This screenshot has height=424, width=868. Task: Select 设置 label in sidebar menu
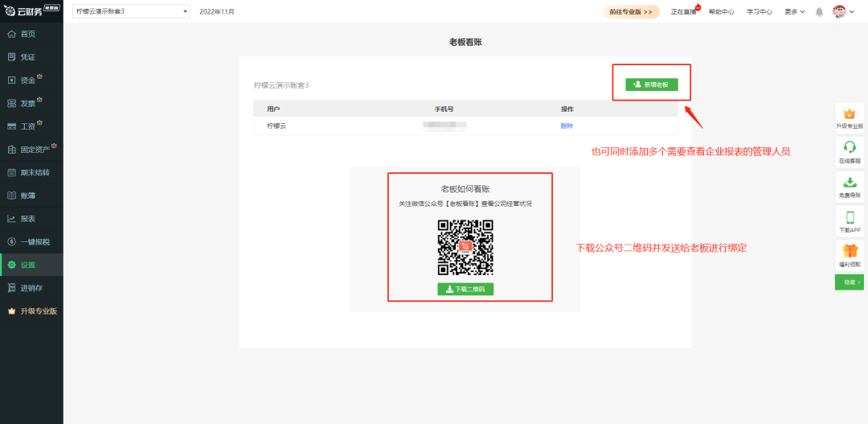(x=28, y=265)
